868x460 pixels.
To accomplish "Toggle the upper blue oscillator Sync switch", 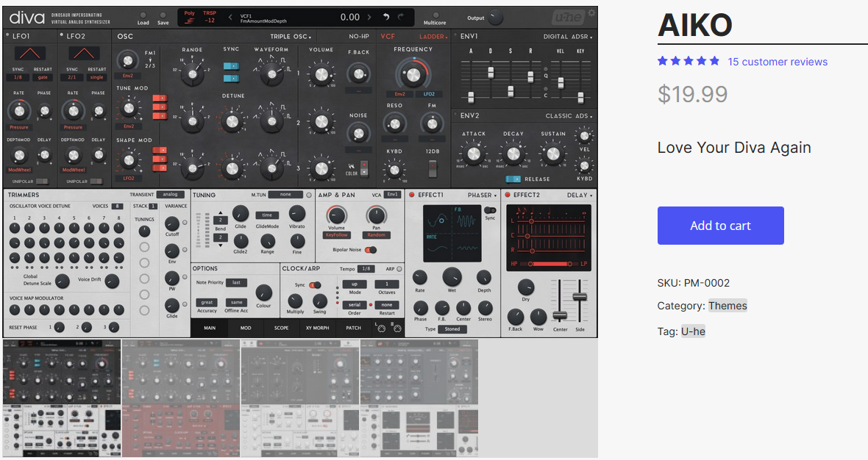I will pyautogui.click(x=231, y=66).
